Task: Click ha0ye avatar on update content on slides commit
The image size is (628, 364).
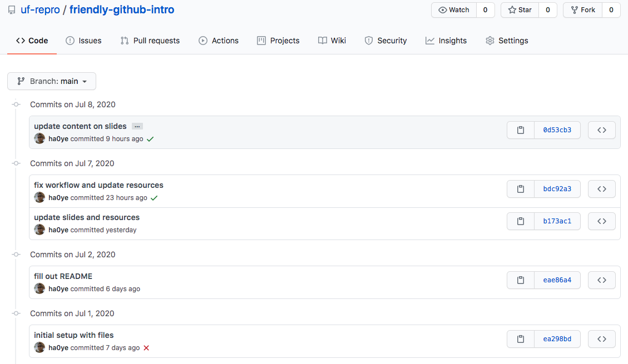Action: coord(39,138)
